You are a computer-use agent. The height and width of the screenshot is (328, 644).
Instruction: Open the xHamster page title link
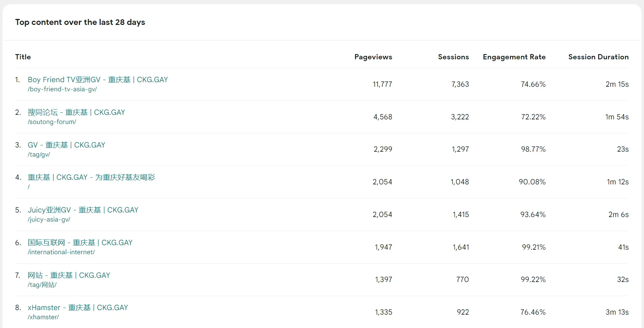[78, 308]
